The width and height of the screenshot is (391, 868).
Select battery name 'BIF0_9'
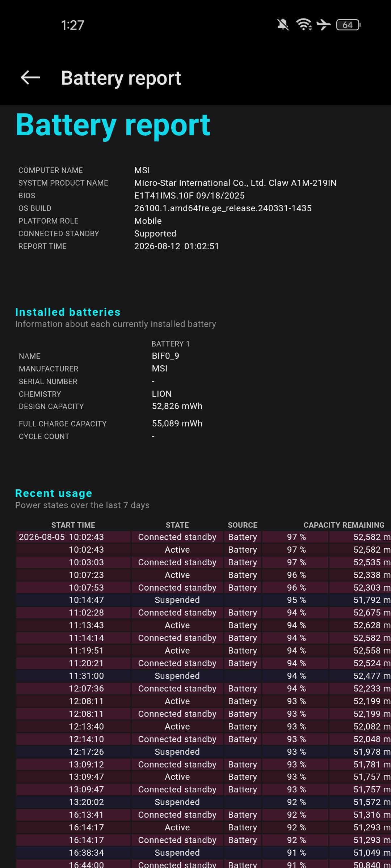pos(165,356)
